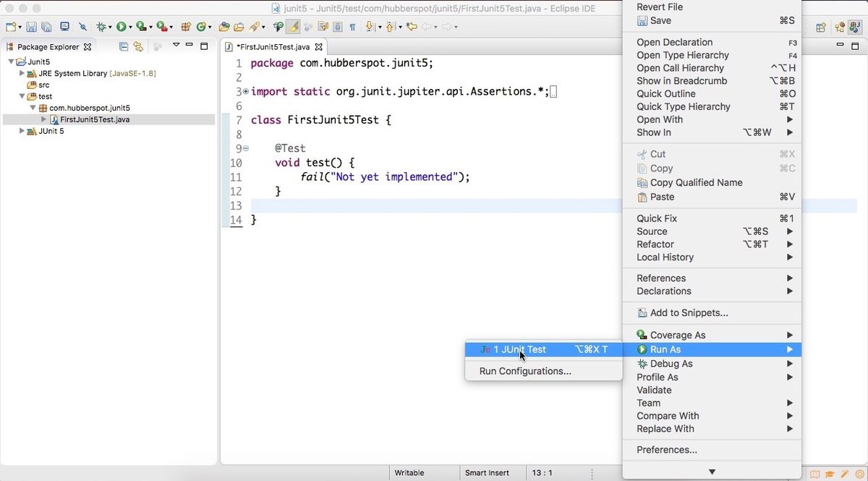868x481 pixels.
Task: Collapse the com.hubberspot.junit5 package node
Action: tap(33, 108)
